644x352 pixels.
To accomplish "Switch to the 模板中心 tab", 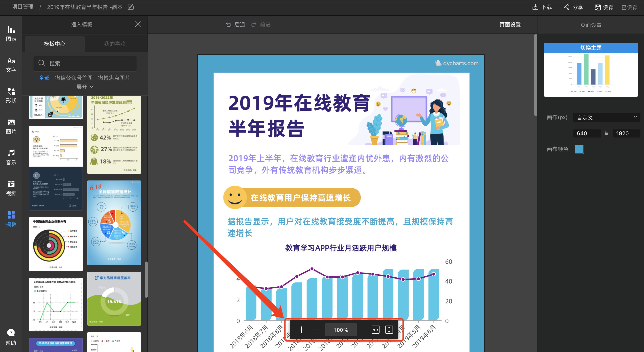I will point(55,44).
